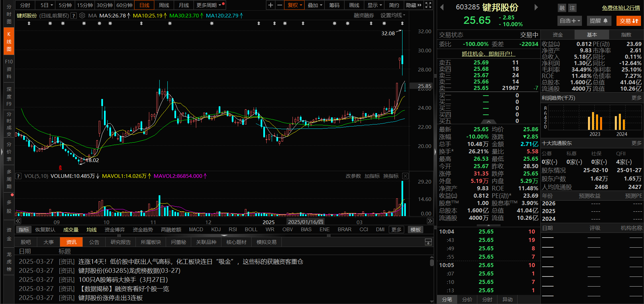Open news headline 键邦股份涨停走出3连板
The image size is (644, 304).
coord(110,298)
